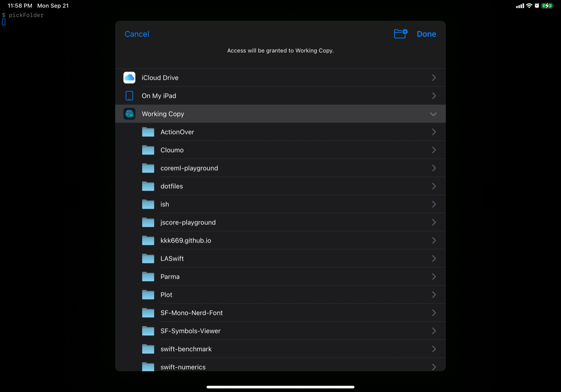The width and height of the screenshot is (561, 392).
Task: Click the kkk669.github.io folder icon
Action: click(x=148, y=241)
